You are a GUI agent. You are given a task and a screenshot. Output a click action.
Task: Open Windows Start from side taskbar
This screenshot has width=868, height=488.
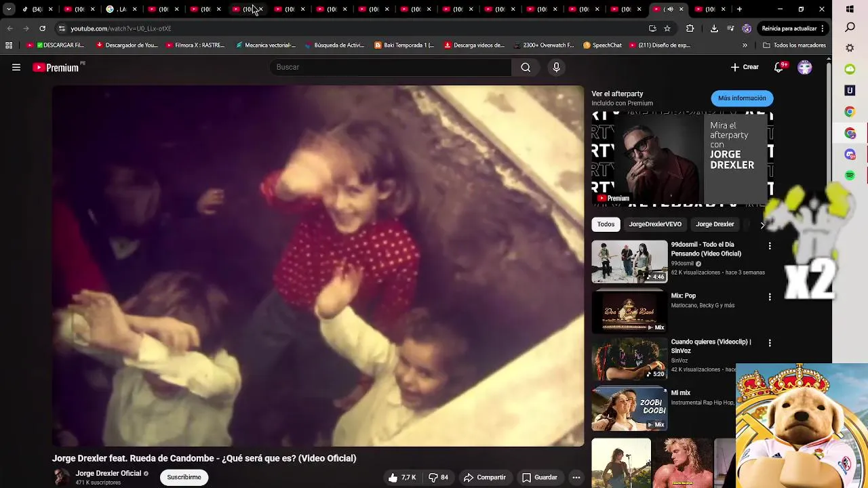[850, 9]
